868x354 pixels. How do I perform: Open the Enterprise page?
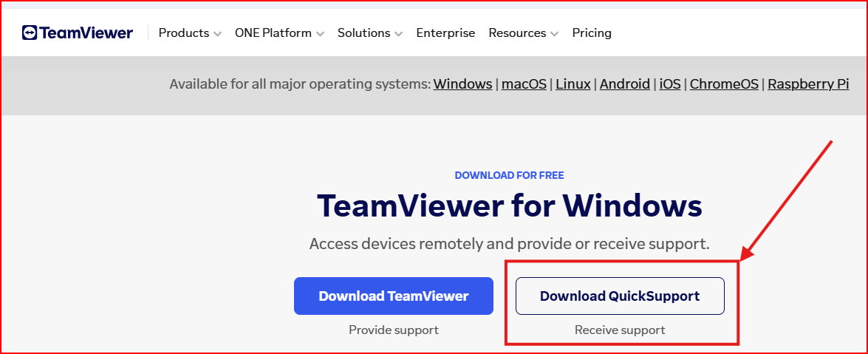pos(445,33)
